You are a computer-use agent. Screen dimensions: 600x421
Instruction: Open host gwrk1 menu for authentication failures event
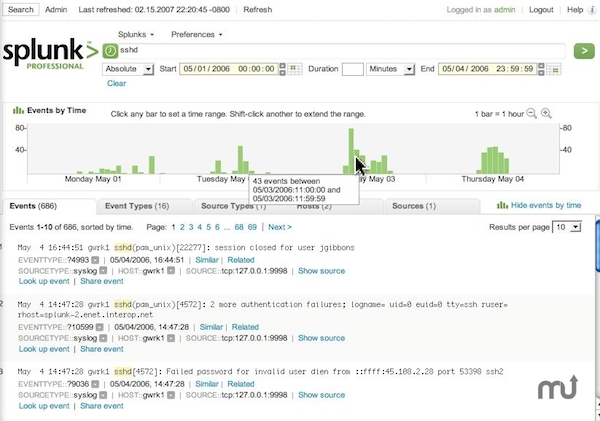tap(171, 338)
